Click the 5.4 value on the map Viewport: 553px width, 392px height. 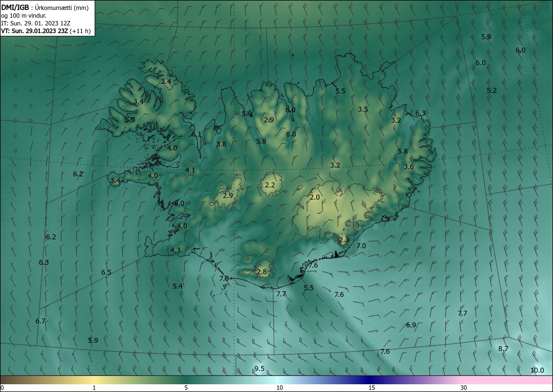pyautogui.click(x=178, y=286)
